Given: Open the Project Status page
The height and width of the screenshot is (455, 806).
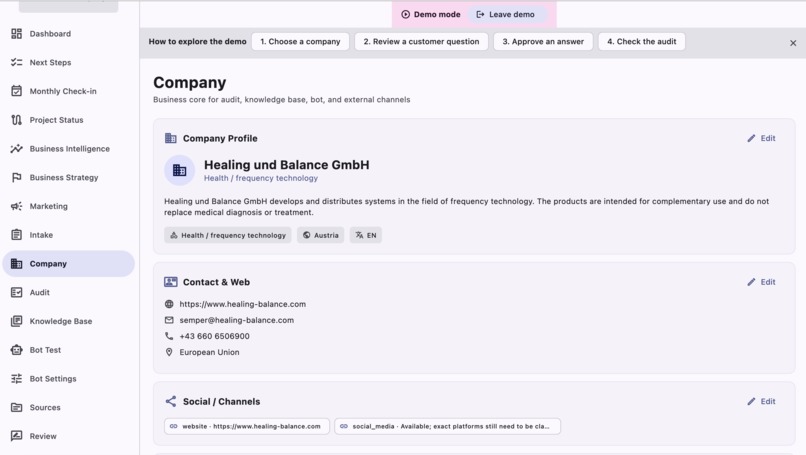Looking at the screenshot, I should pyautogui.click(x=57, y=120).
